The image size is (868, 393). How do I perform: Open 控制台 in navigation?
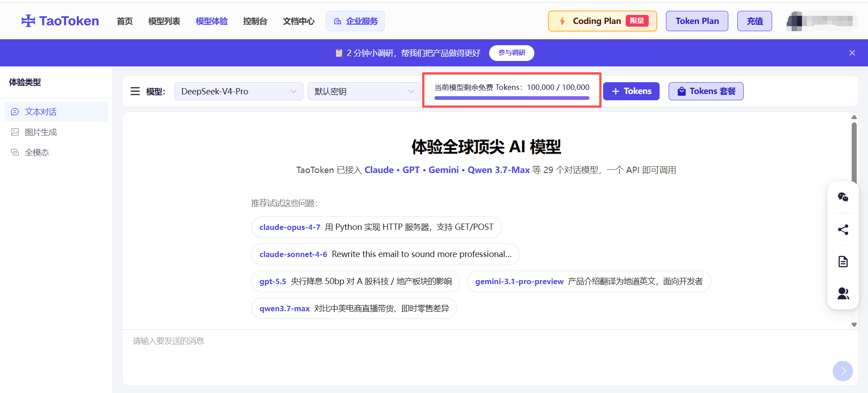click(255, 21)
